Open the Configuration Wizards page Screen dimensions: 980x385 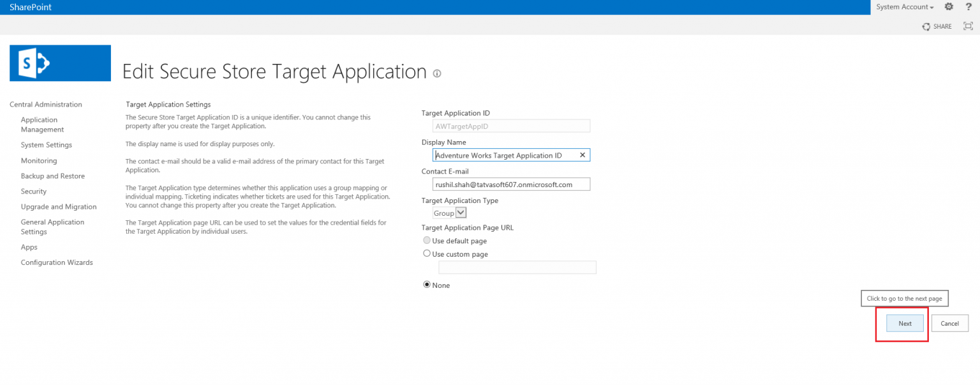point(57,262)
